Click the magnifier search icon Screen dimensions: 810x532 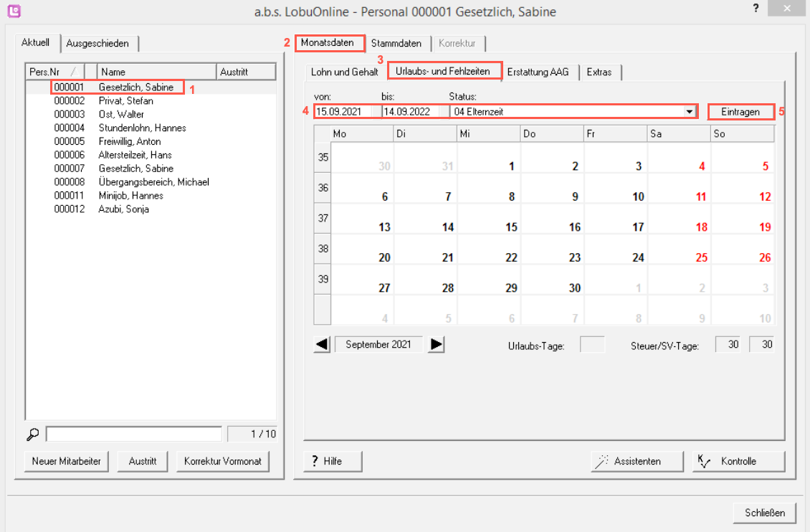tap(33, 434)
